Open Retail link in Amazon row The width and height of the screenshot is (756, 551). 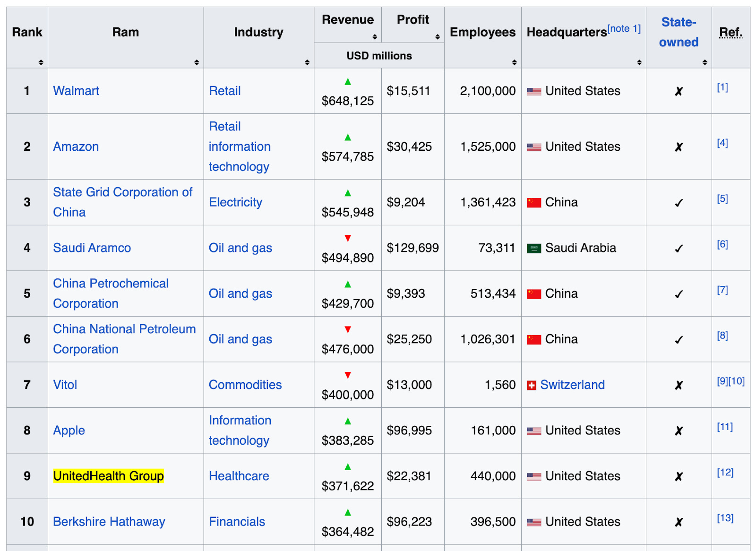[x=225, y=126]
